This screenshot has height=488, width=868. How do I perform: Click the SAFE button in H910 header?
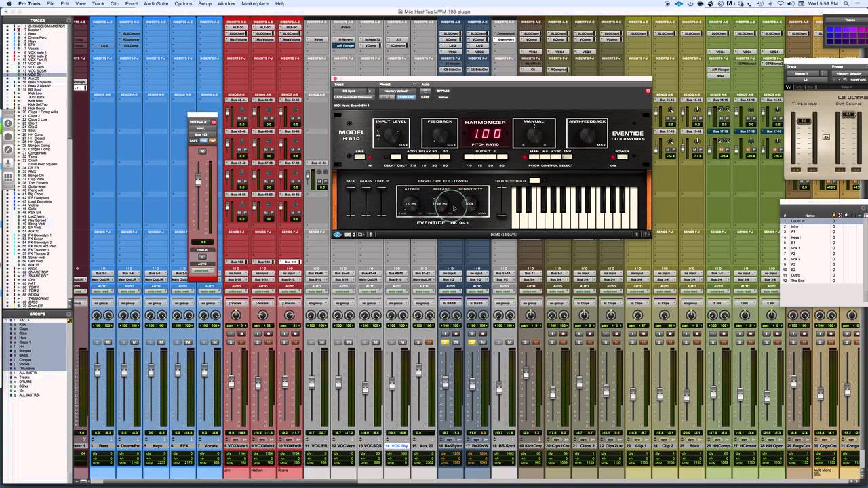(425, 97)
